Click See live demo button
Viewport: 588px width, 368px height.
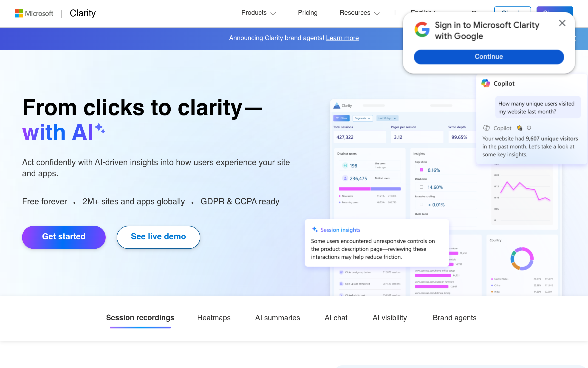coord(158,237)
